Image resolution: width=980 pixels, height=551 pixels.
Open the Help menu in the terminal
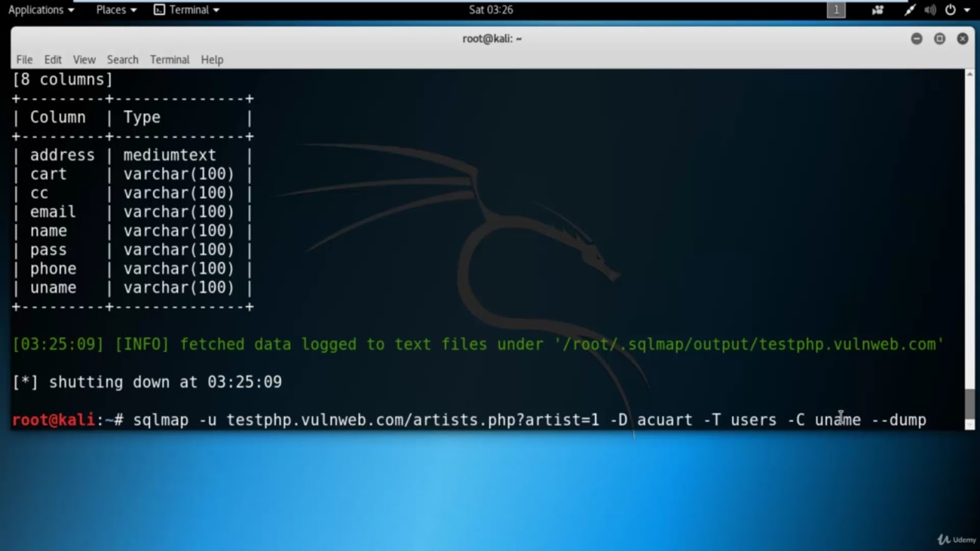click(212, 59)
